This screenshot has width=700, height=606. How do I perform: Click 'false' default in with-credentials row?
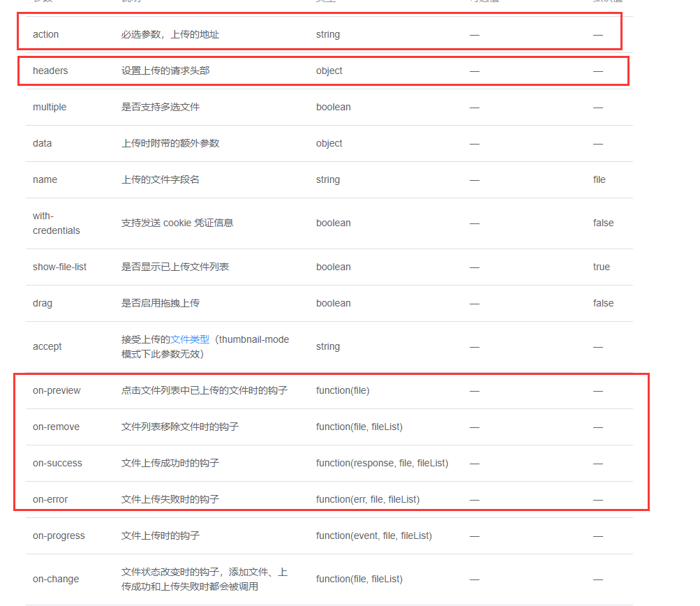tap(603, 222)
